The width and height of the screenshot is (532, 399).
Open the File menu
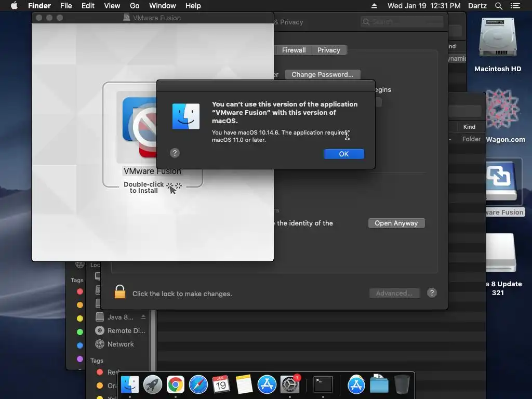pos(66,6)
